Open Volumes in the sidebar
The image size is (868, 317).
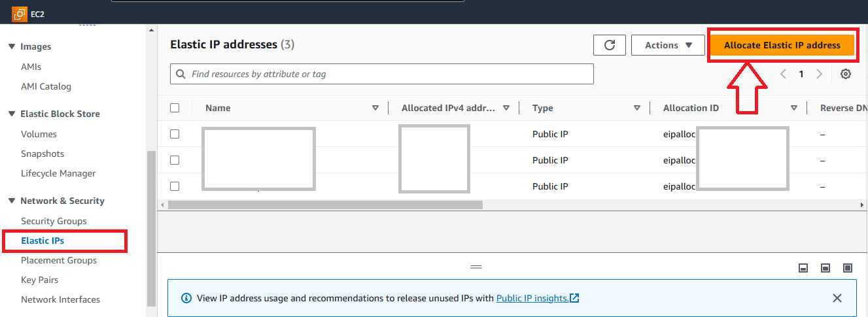click(39, 134)
